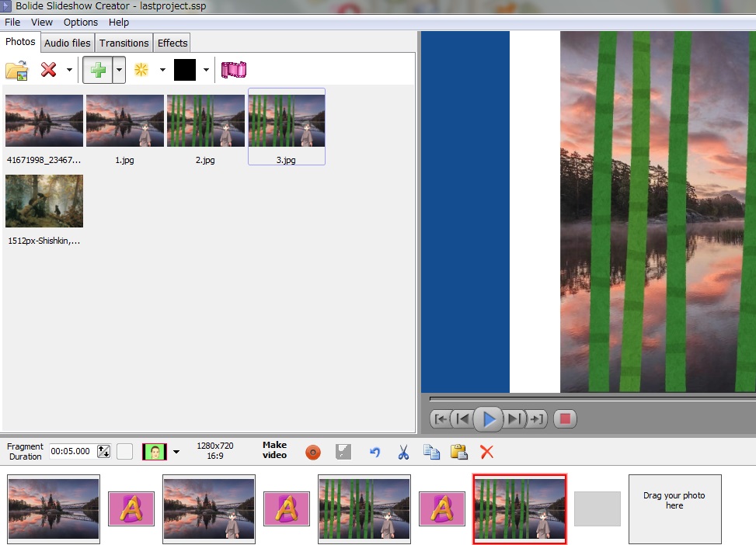The image size is (756, 545).
Task: Stop playback with the red square button
Action: coord(565,418)
